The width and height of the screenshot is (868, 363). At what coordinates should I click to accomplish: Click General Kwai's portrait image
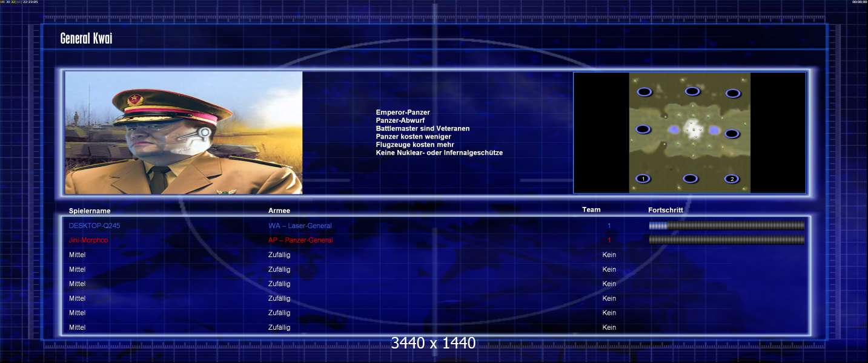click(184, 132)
